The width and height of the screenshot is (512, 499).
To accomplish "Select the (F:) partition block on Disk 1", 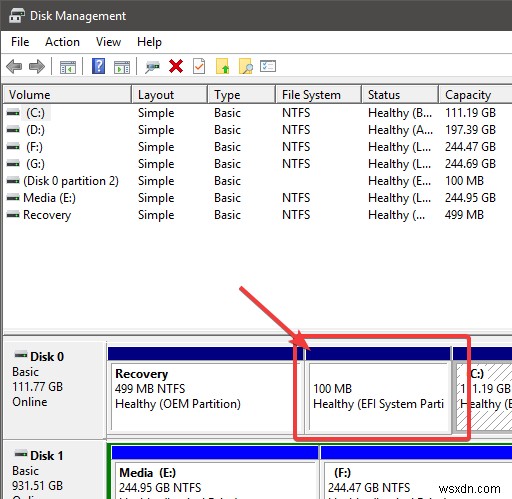I will point(416,473).
